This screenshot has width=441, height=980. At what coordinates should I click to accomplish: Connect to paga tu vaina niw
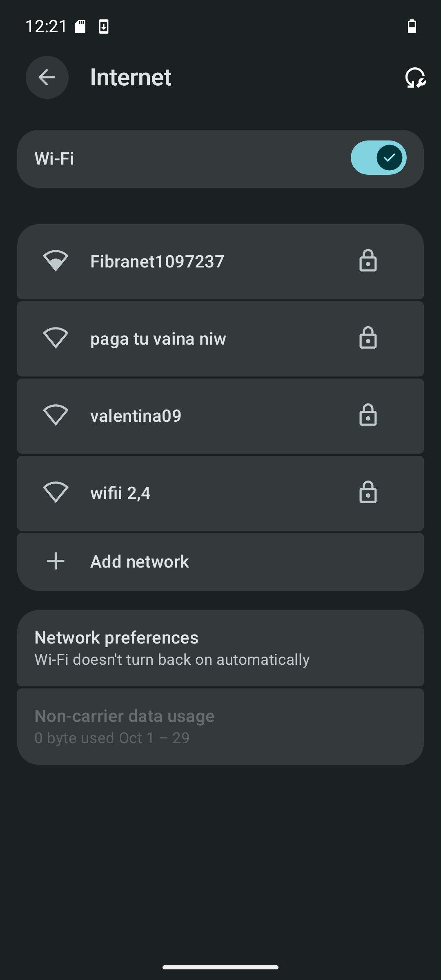click(158, 339)
